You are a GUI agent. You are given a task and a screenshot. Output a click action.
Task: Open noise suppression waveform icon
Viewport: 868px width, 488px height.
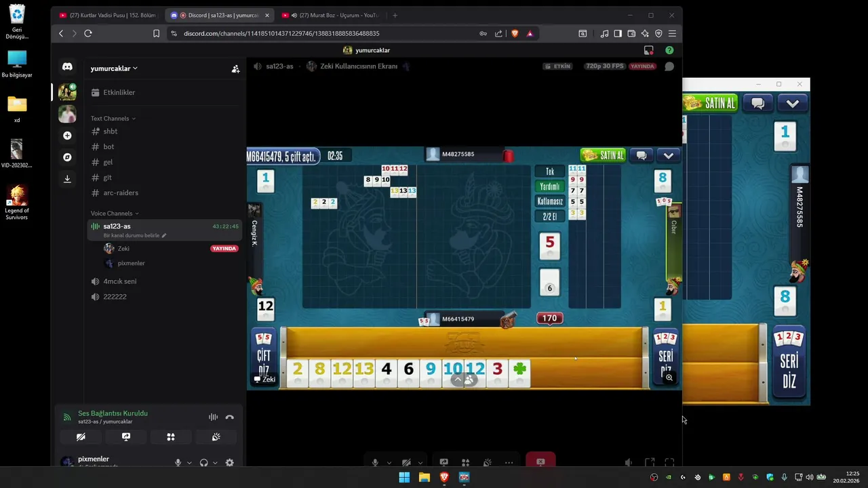213,418
